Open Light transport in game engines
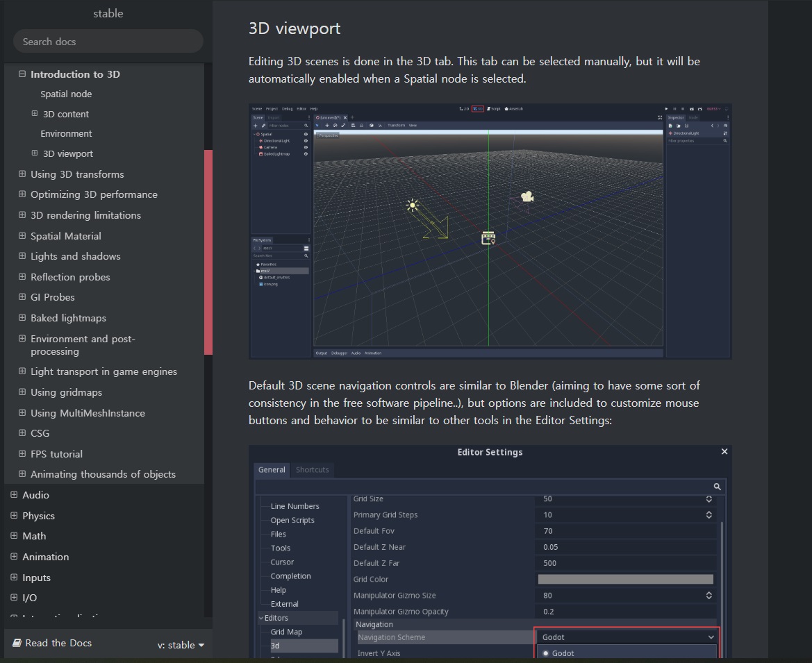 coord(103,371)
